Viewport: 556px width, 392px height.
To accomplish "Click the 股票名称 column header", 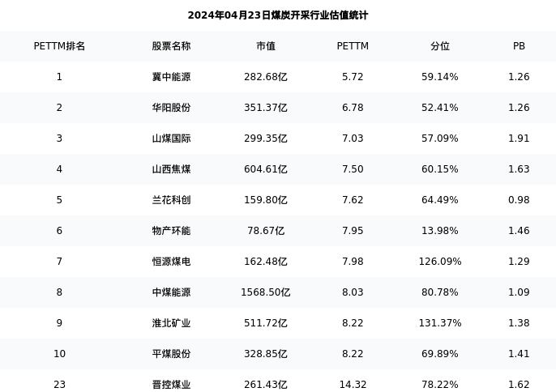I will (x=171, y=46).
